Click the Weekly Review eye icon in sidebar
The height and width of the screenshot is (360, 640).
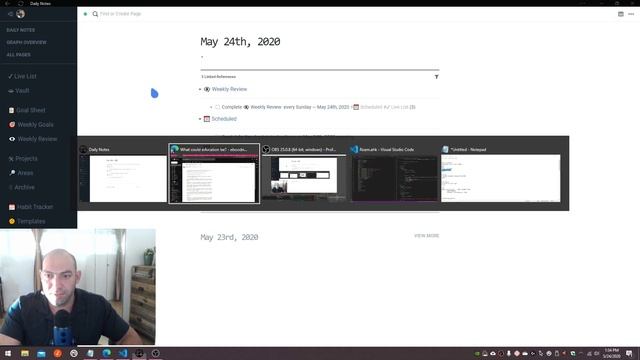point(12,139)
